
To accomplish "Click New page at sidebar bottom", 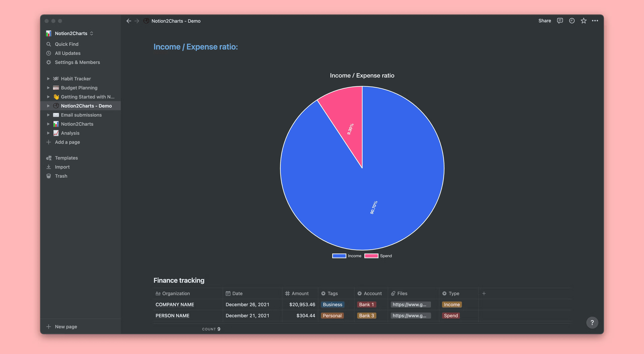I will point(66,326).
